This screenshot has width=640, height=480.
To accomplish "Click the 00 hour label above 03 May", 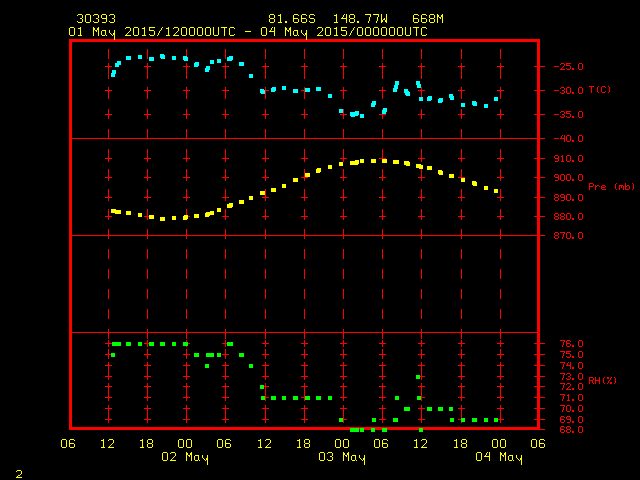I will click(x=342, y=444).
